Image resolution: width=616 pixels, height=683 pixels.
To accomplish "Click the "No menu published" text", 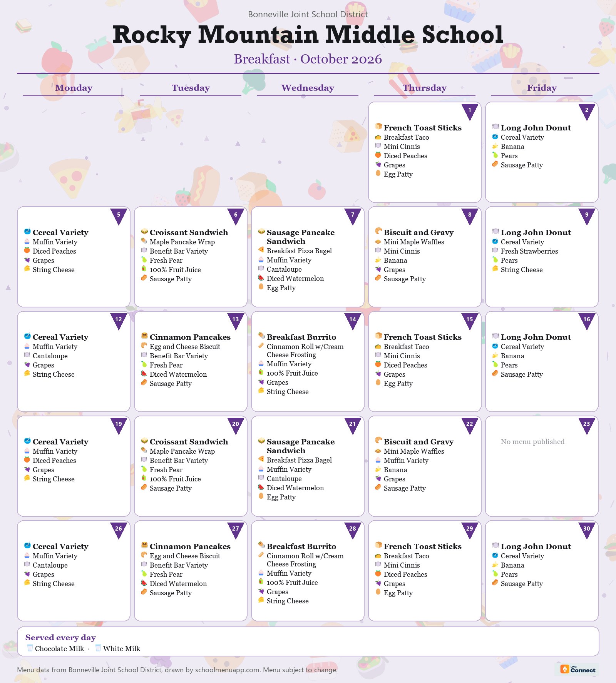I will tap(532, 441).
